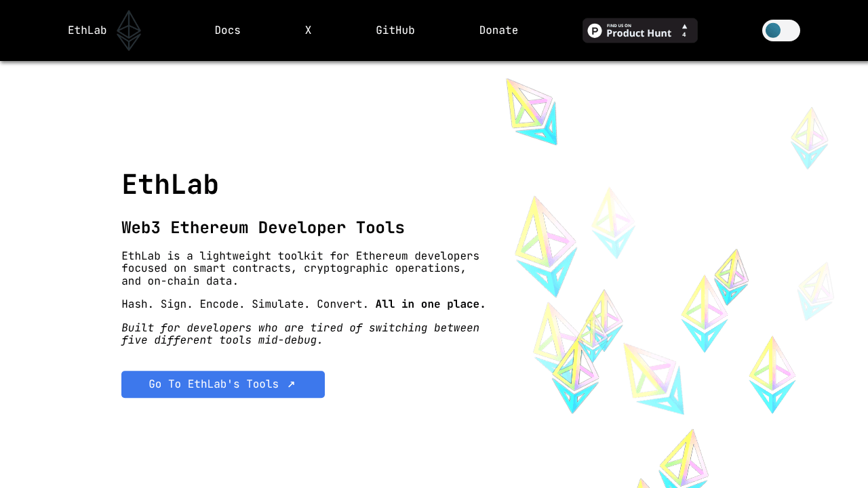This screenshot has height=488, width=868.
Task: Open the EthLab home link
Action: (87, 30)
